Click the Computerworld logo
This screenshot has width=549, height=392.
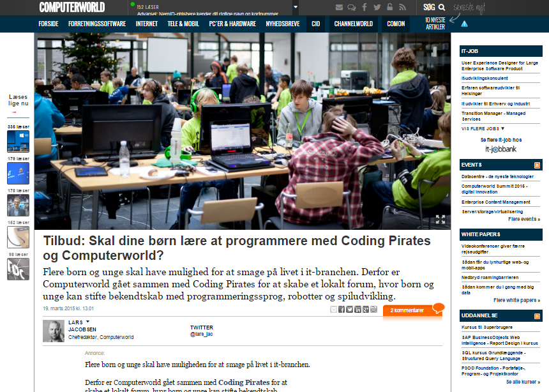(x=71, y=7)
